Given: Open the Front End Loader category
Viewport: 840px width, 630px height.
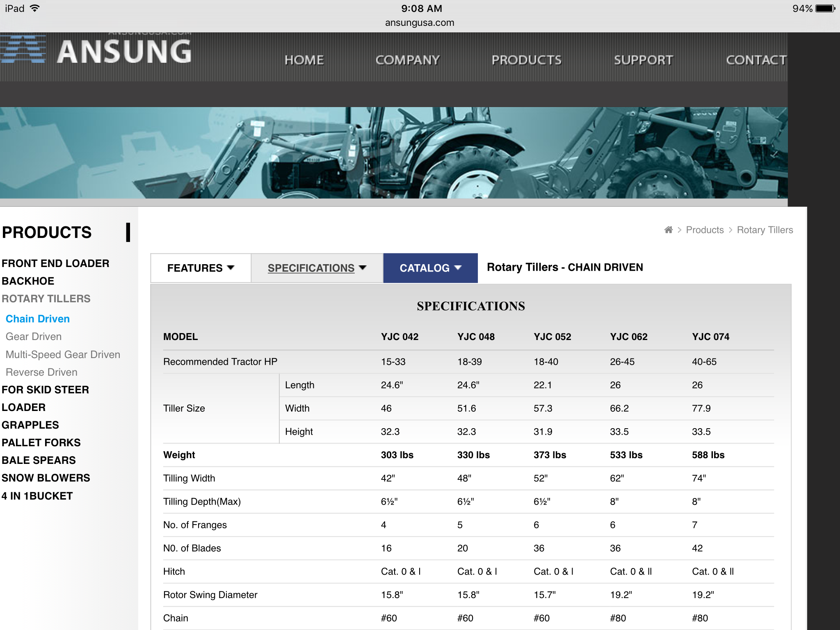Looking at the screenshot, I should (55, 263).
